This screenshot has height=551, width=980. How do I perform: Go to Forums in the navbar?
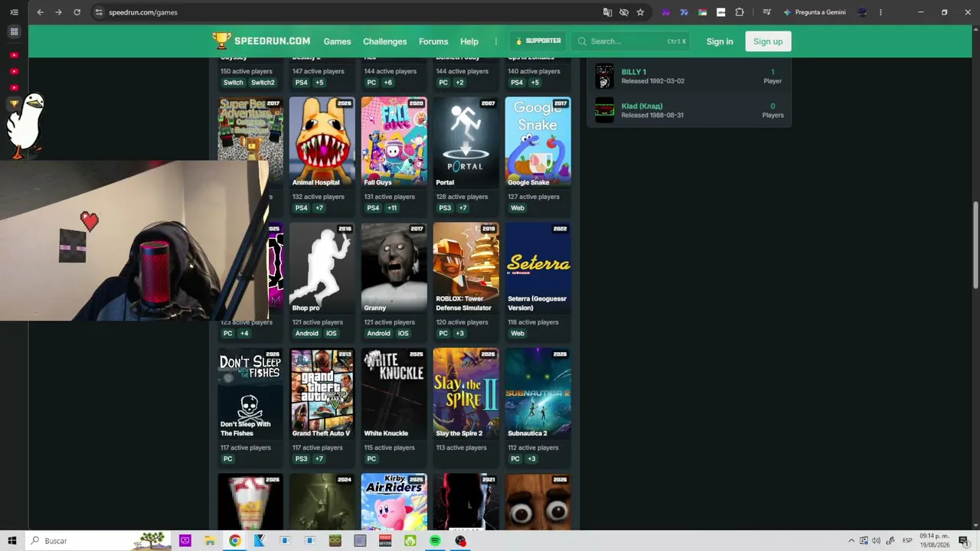[433, 41]
